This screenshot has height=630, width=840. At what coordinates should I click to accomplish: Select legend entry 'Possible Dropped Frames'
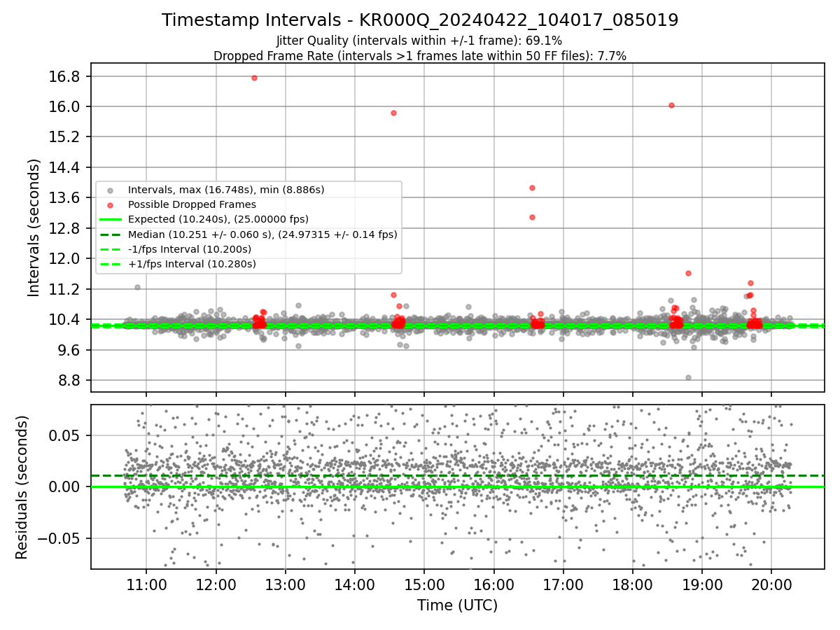(192, 204)
